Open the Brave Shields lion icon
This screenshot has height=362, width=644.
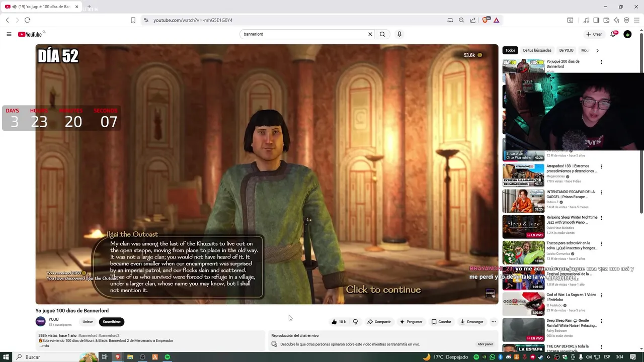[486, 20]
